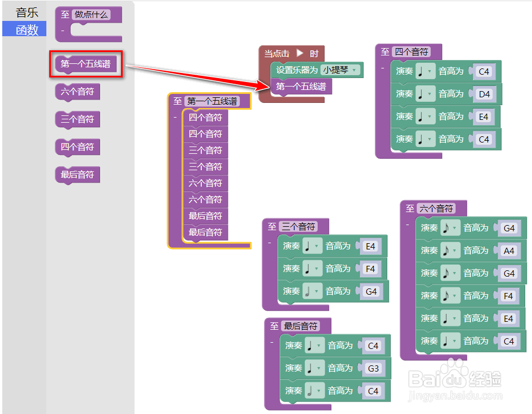Collapse the 第一个五线谱 definition with its minus sign
Image resolution: width=532 pixels, height=414 pixels.
tap(175, 118)
